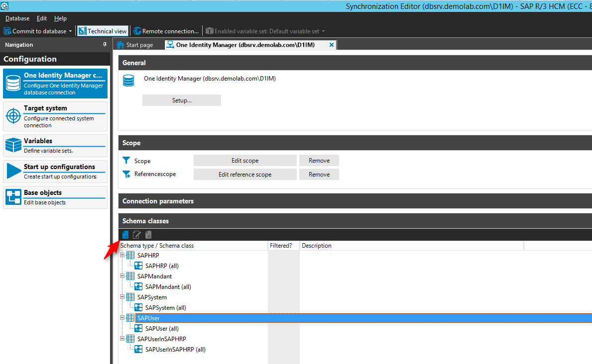Image resolution: width=592 pixels, height=364 pixels.
Task: Collapse the SAPMandant tree node
Action: pyautogui.click(x=122, y=276)
